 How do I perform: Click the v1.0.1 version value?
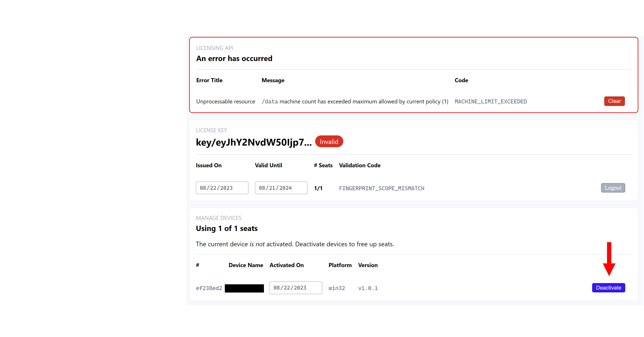coord(368,288)
